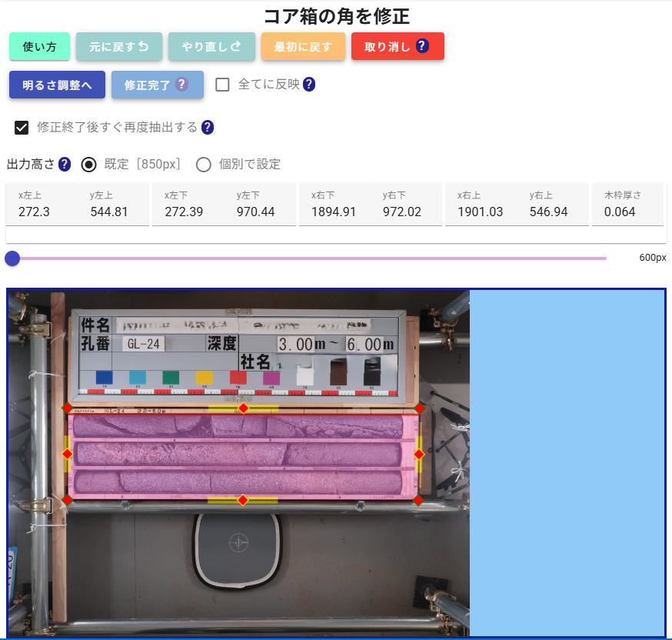
Task: Uncheck 修正終了後すぐ再度抽出する checkbox
Action: 22,128
